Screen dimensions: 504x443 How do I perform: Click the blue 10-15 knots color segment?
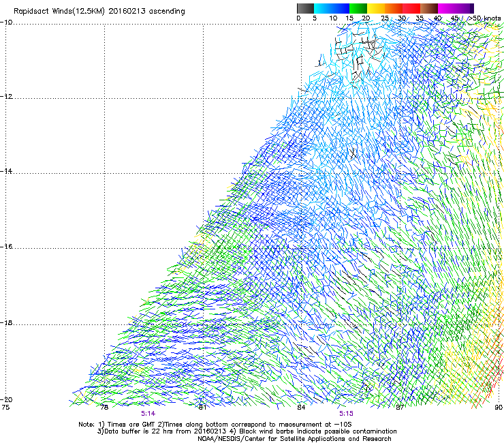point(341,8)
